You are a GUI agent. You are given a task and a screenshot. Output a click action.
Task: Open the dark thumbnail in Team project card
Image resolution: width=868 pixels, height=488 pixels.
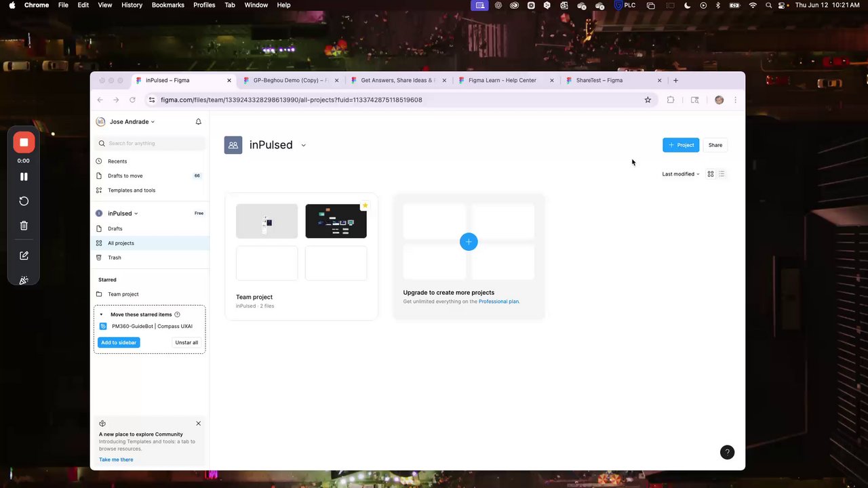[336, 222]
